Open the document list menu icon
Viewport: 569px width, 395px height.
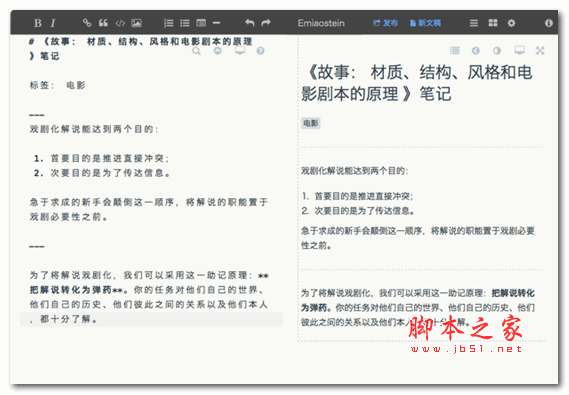point(474,23)
